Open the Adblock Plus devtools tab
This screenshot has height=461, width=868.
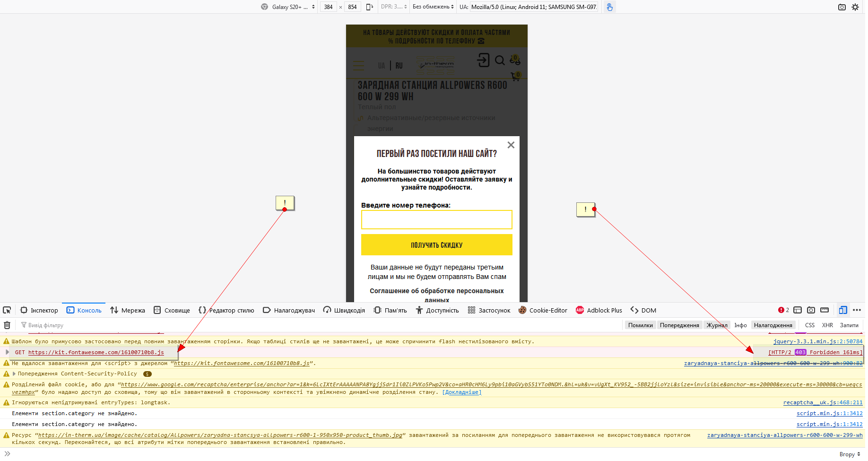[x=599, y=310]
